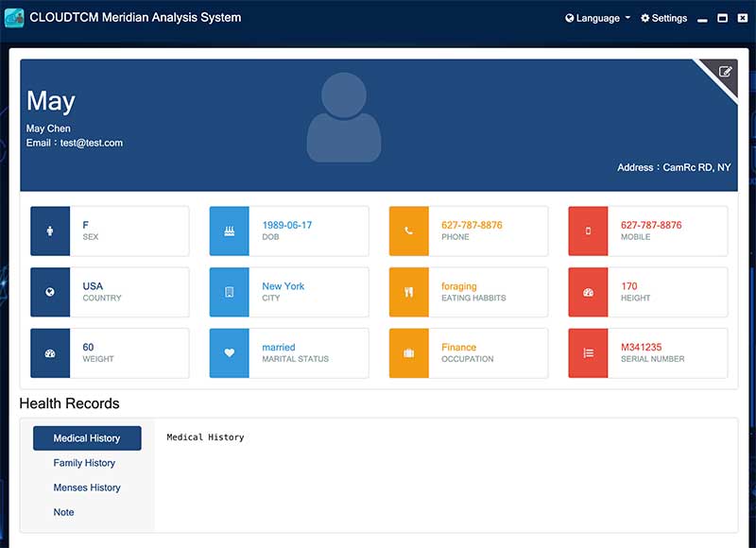Click the fork and knife eating habits icon
The height and width of the screenshot is (548, 756).
[x=408, y=292]
